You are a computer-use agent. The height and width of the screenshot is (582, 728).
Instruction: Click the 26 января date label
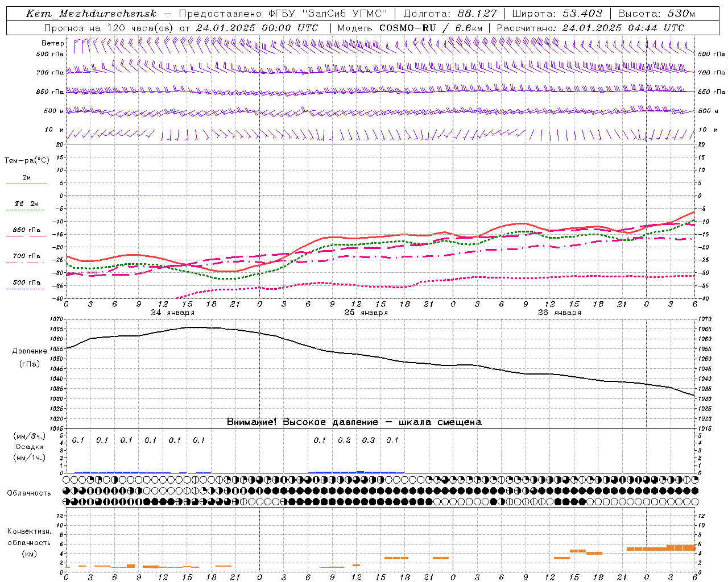(x=559, y=313)
